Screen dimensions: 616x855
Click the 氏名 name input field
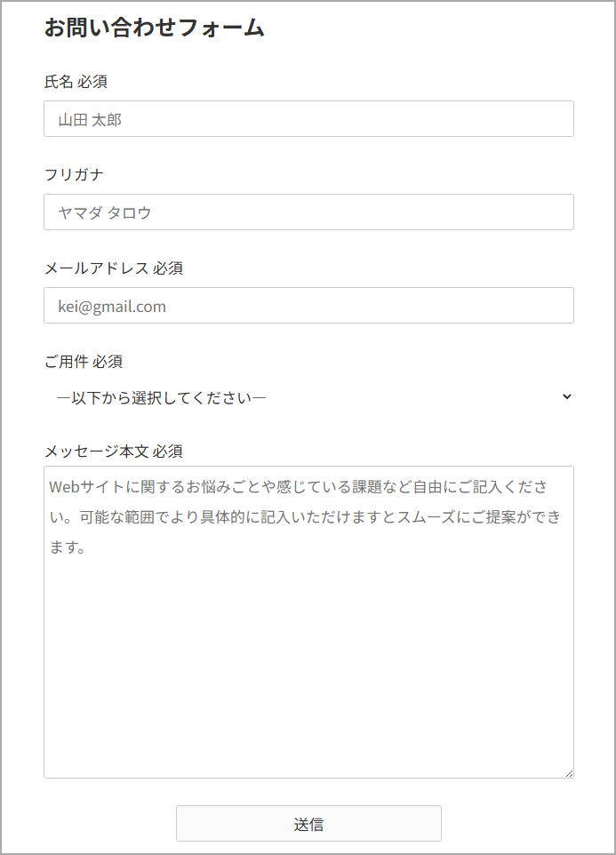(308, 119)
